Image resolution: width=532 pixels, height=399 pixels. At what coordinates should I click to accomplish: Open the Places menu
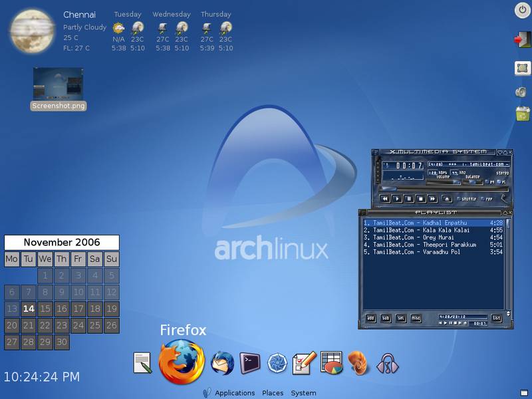pos(273,393)
